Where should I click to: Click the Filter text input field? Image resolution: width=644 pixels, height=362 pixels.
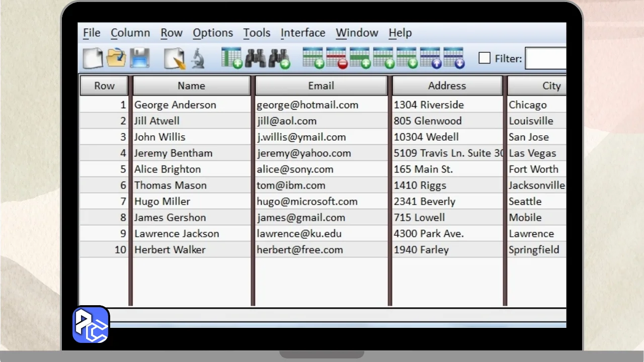[546, 58]
